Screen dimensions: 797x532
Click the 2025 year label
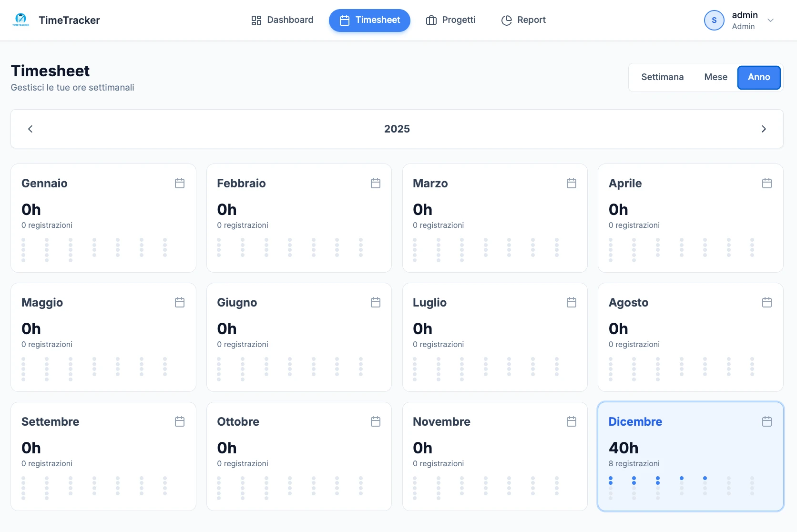(397, 129)
